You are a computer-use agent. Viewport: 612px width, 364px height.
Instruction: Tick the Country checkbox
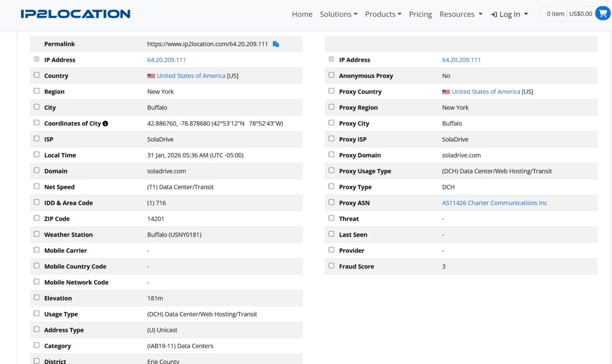(x=36, y=75)
